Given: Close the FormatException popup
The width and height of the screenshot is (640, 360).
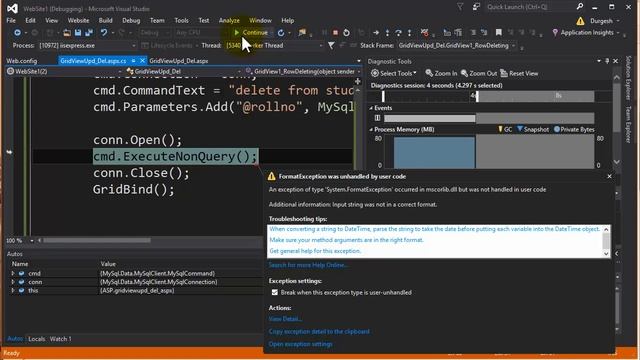Looking at the screenshot, I should 609,176.
